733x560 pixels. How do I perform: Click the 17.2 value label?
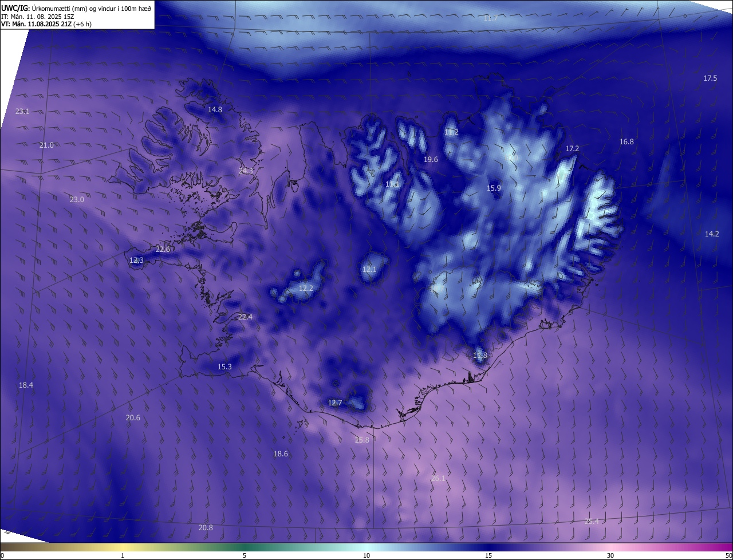click(572, 148)
